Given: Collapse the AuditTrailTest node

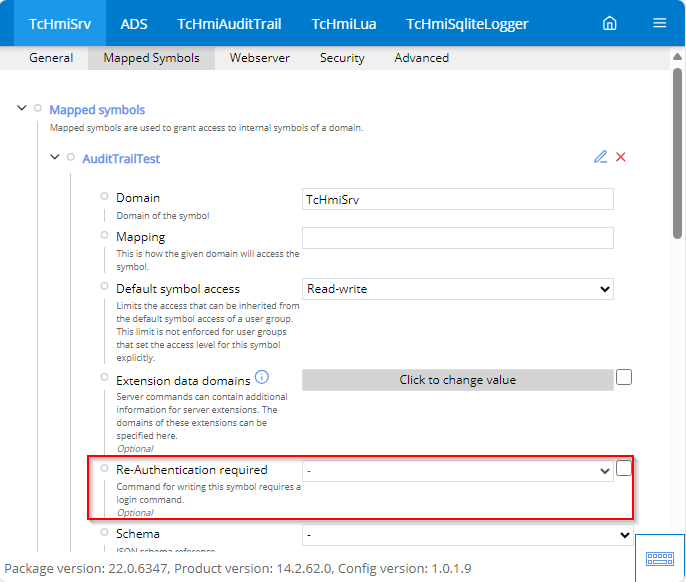Looking at the screenshot, I should [55, 157].
